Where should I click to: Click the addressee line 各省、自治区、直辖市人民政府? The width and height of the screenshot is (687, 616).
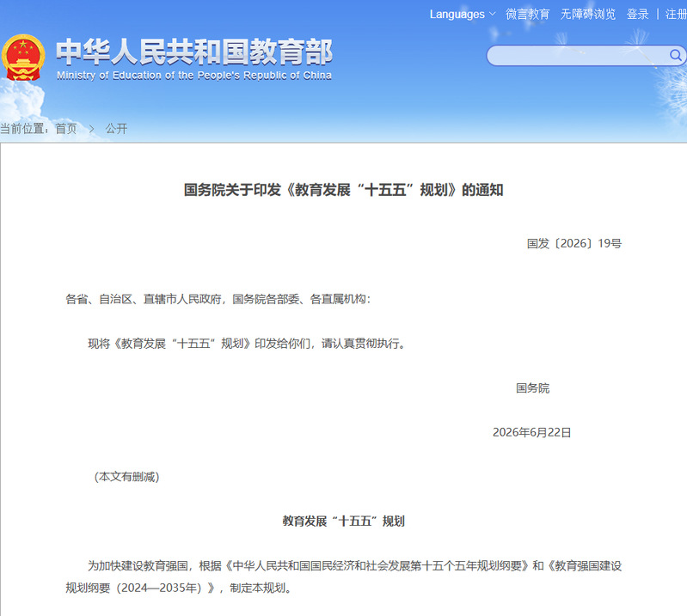coord(218,299)
